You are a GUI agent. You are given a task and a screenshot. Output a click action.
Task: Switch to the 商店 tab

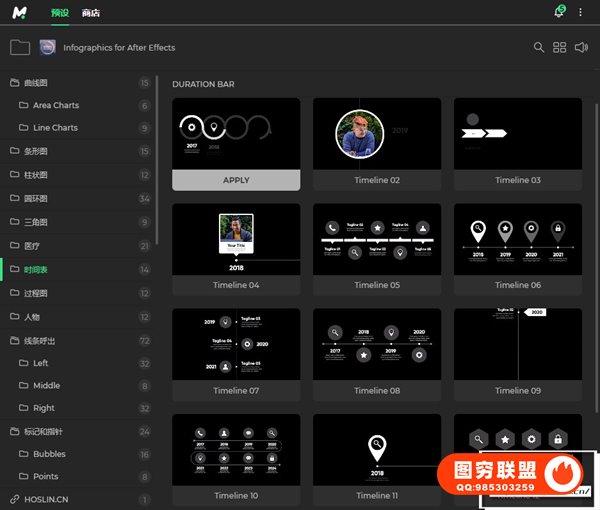[x=91, y=12]
